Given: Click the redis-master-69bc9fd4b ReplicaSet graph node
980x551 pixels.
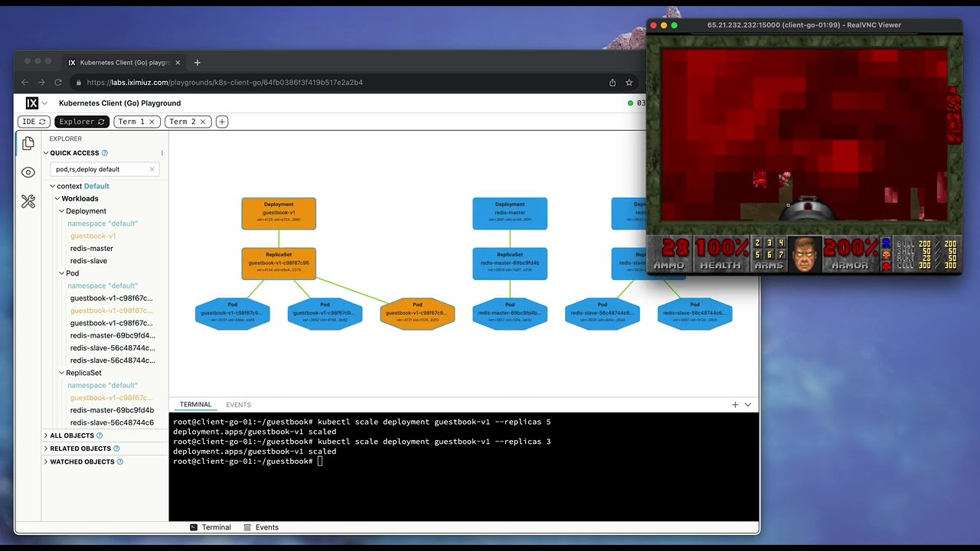Looking at the screenshot, I should pyautogui.click(x=510, y=263).
